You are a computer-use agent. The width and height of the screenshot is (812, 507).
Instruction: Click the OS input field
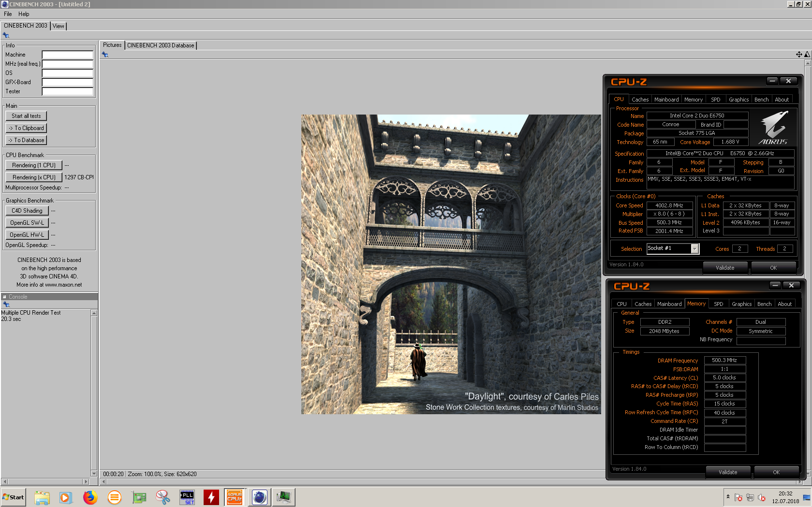(x=67, y=73)
